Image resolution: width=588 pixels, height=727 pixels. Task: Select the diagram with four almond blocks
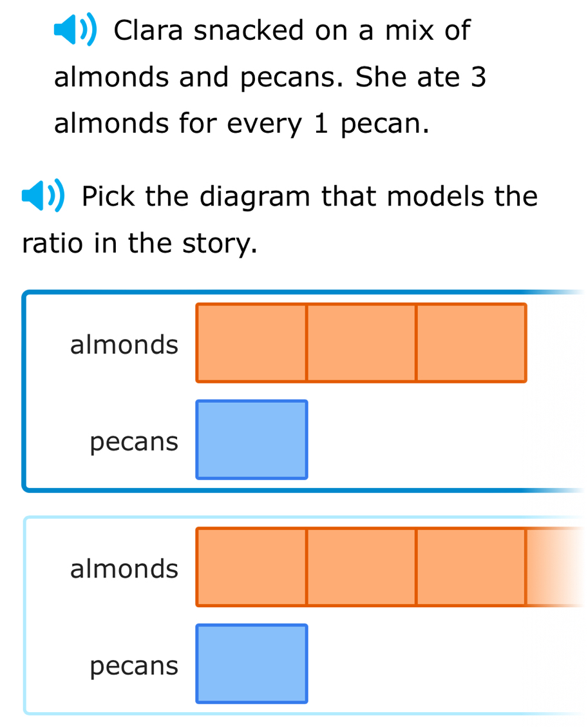[303, 616]
